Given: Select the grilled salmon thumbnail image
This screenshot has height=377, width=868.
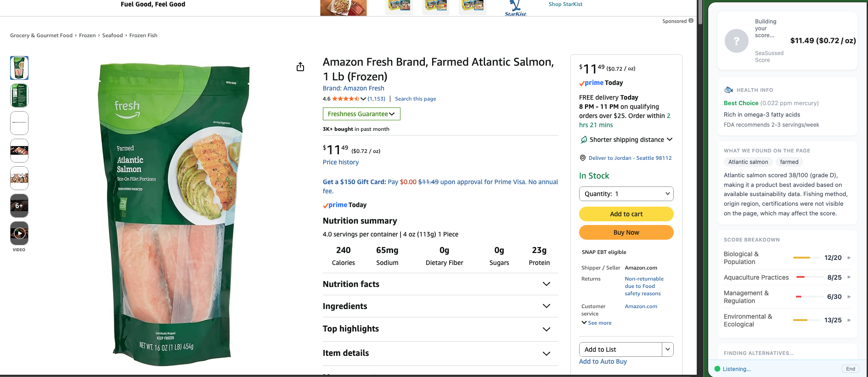Looking at the screenshot, I should [x=19, y=151].
